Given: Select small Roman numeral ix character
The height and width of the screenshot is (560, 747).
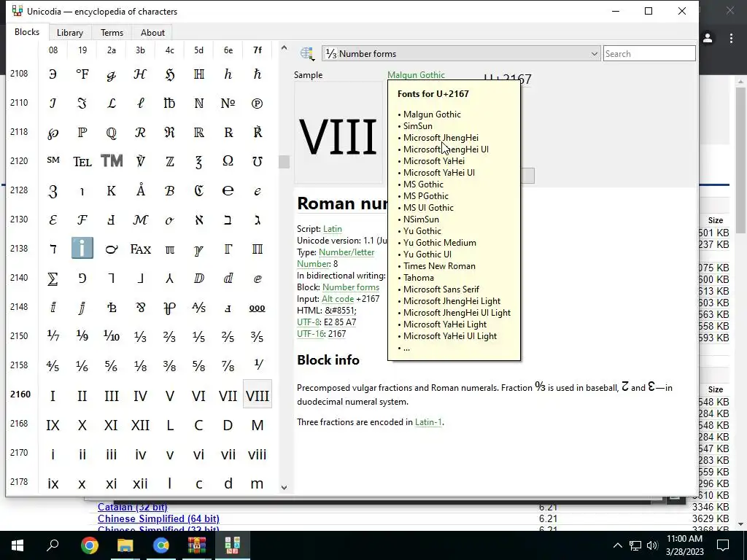Looking at the screenshot, I should pyautogui.click(x=53, y=483).
